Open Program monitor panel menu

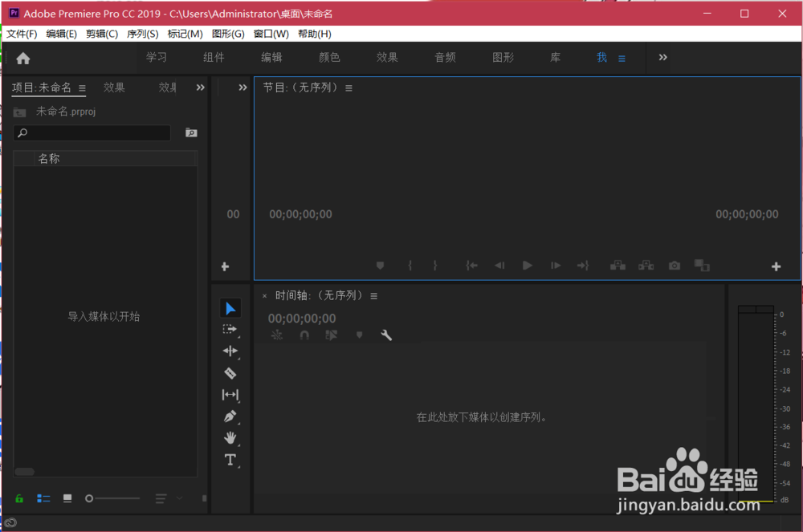click(349, 88)
